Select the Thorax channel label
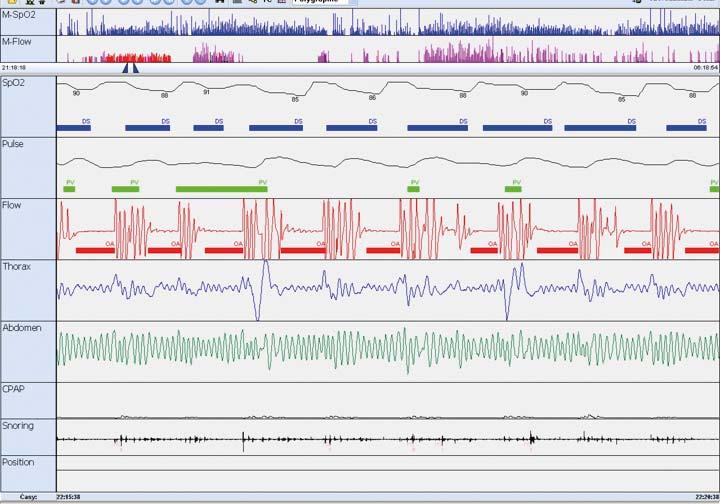Screen dimensions: 720x504 tap(17, 267)
